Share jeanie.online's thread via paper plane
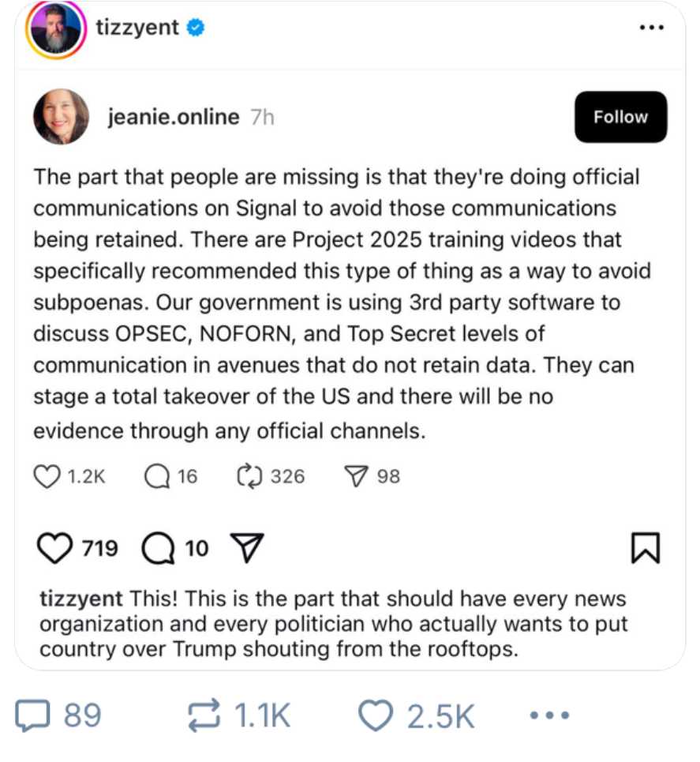This screenshot has width=700, height=762. pos(356,476)
